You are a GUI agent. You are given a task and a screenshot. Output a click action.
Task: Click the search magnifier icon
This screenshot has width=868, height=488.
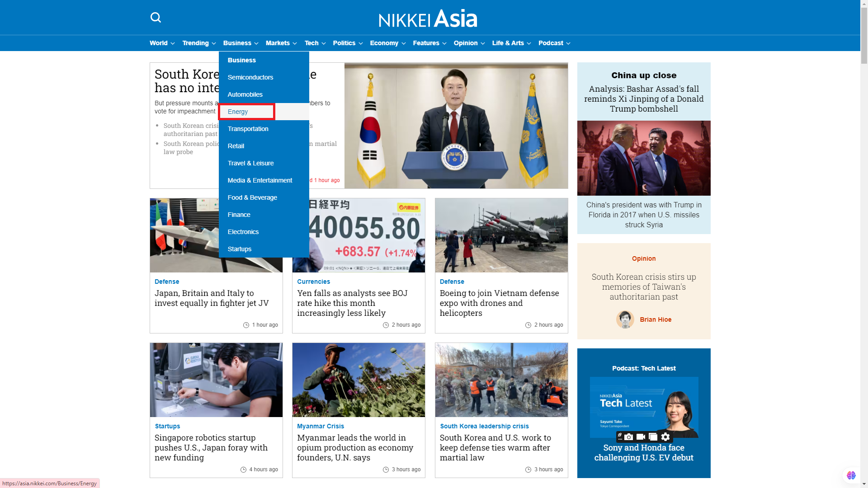pos(156,18)
